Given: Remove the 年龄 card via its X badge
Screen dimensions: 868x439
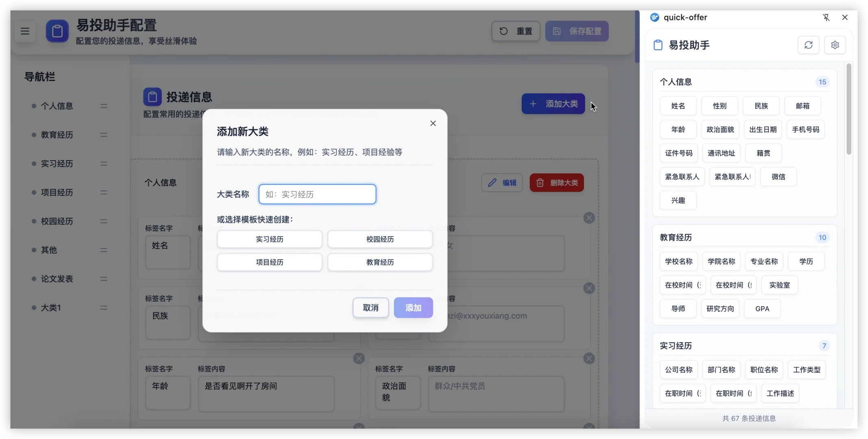Looking at the screenshot, I should (x=359, y=358).
